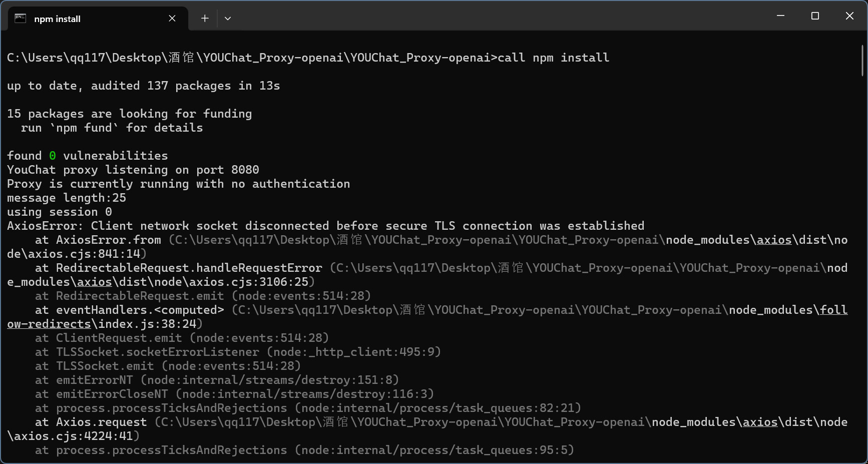868x464 pixels.
Task: Minimize the terminal window
Action: click(780, 16)
